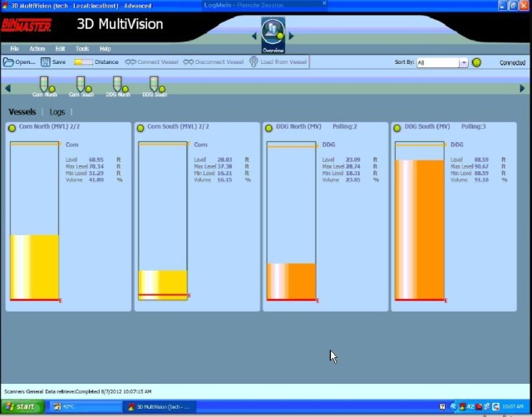Viewport: 532px width, 417px height.
Task: Click the Open... folder button
Action: pyautogui.click(x=19, y=62)
